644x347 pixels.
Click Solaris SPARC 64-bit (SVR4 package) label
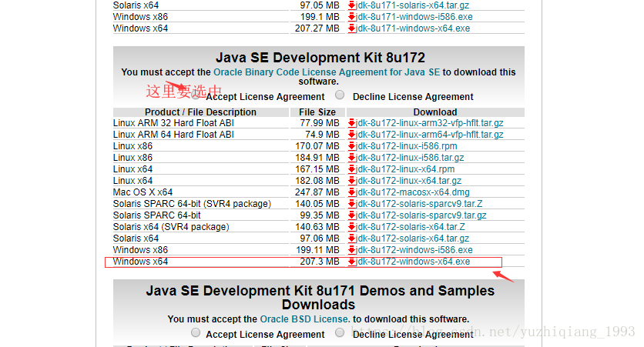point(193,203)
